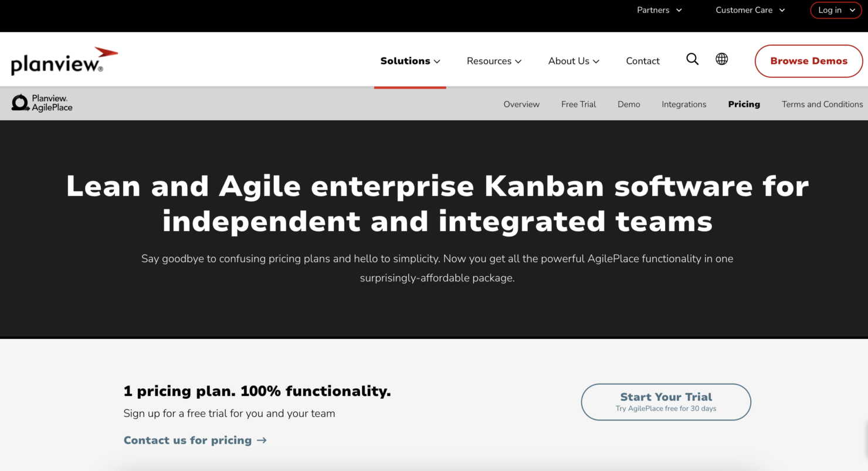Expand the Solutions menu
This screenshot has width=868, height=471.
[x=410, y=61]
